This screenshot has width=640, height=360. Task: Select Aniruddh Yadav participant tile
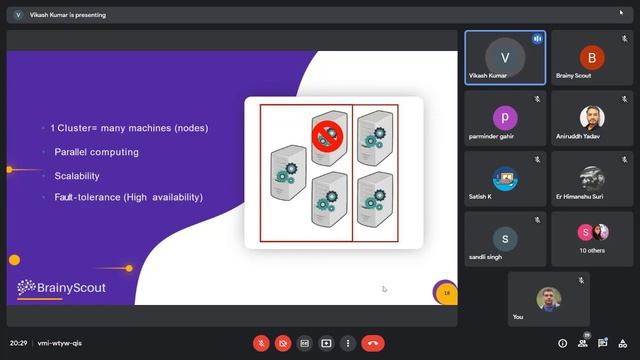[x=592, y=118]
